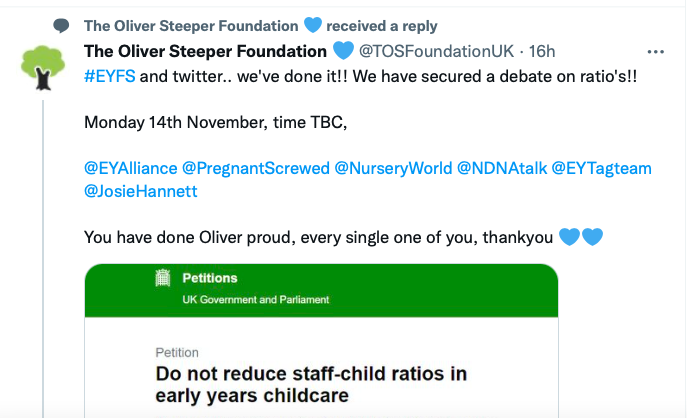Screen dimensions: 687x418
Task: Open the @PregnantScrewed profile mention
Action: pos(256,168)
